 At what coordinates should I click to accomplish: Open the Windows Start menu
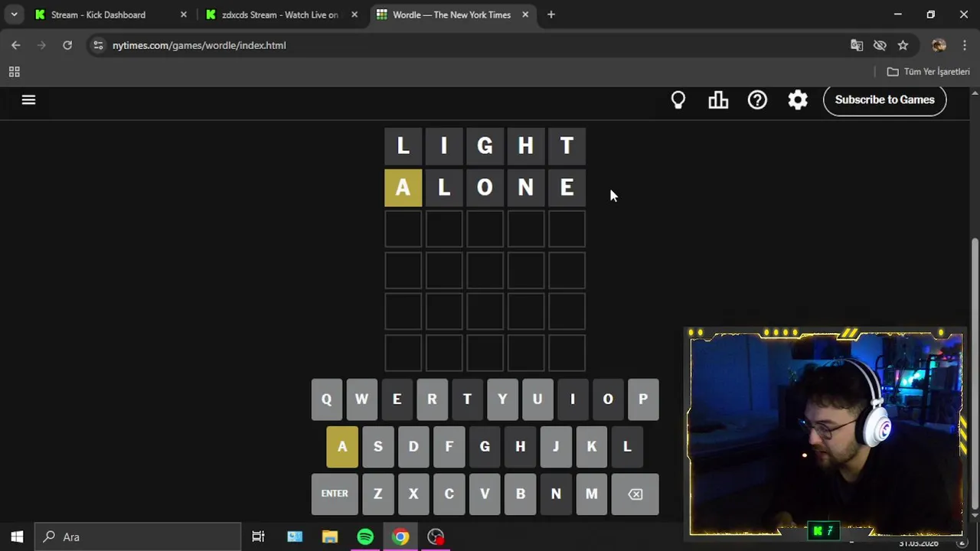17,536
